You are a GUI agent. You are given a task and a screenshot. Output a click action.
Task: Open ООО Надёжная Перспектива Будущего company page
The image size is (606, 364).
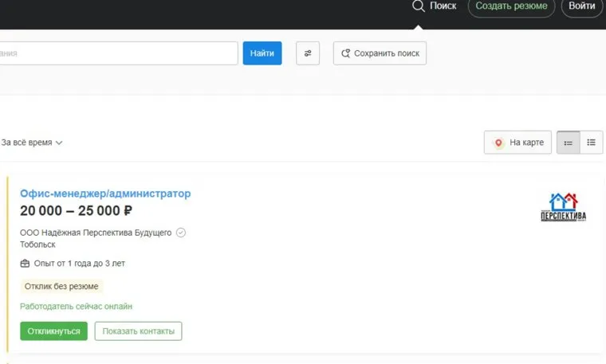[96, 233]
